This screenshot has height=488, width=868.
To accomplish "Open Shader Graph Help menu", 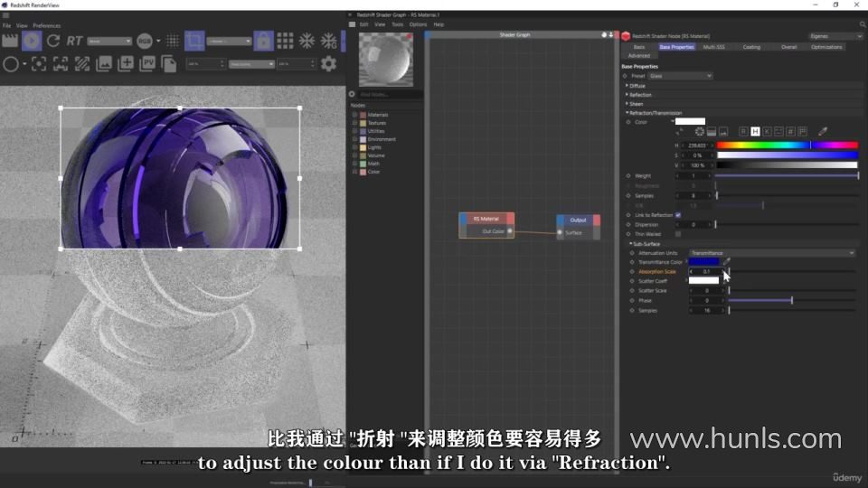I will pos(439,24).
